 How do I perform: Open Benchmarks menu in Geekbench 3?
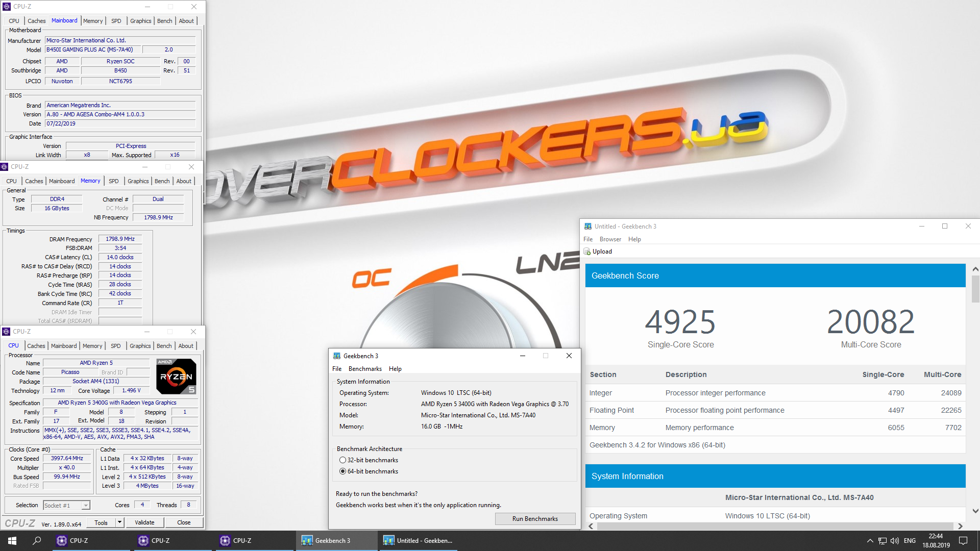365,369
